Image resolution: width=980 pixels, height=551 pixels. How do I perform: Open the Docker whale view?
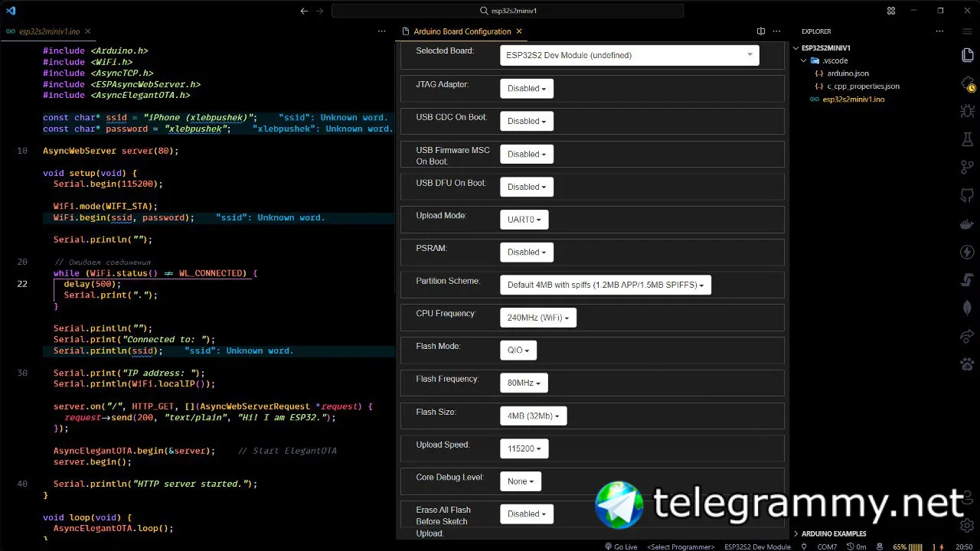coord(967,223)
